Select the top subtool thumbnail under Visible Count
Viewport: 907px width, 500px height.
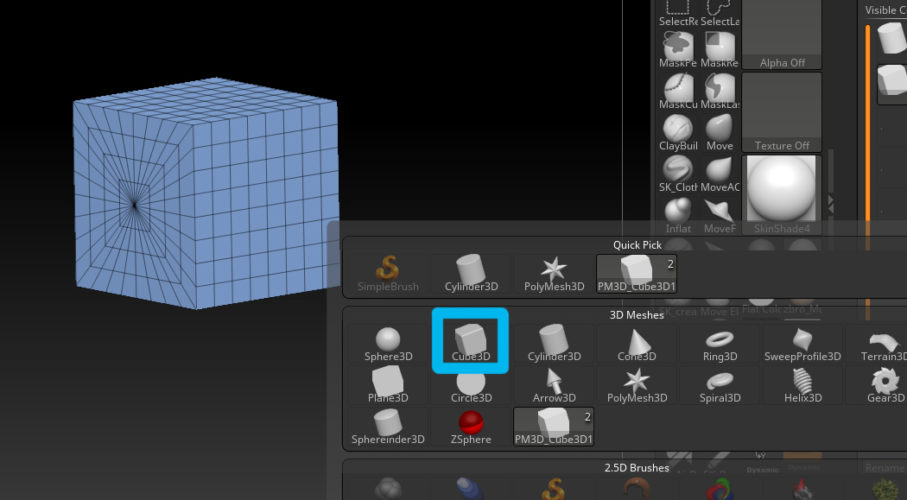[891, 39]
